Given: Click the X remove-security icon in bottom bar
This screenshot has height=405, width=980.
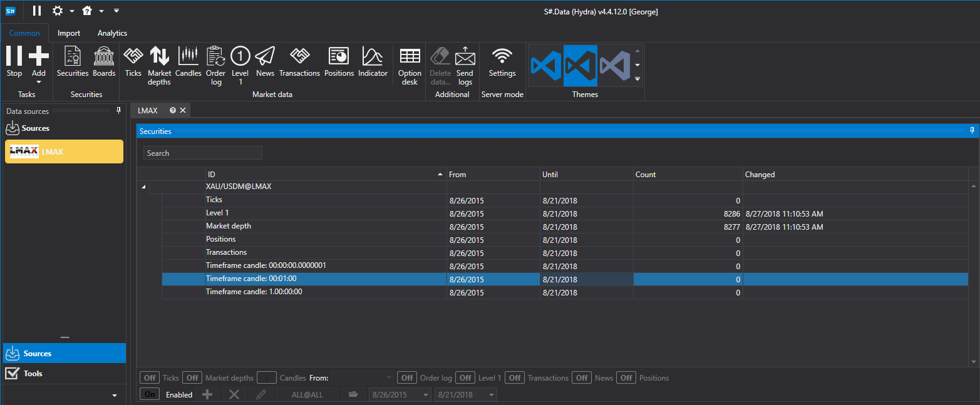Looking at the screenshot, I should point(234,394).
